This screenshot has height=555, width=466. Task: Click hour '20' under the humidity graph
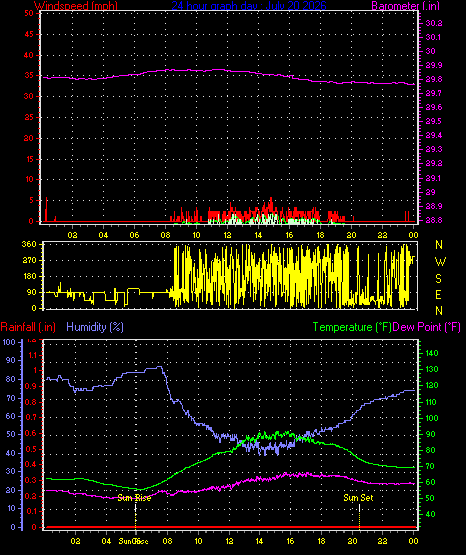pos(352,541)
